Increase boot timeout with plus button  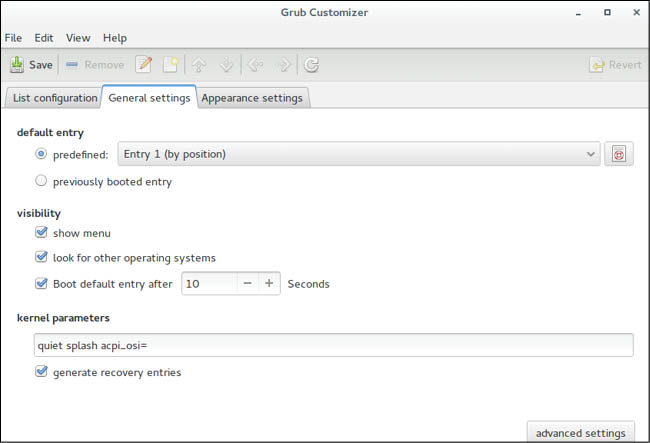point(269,283)
